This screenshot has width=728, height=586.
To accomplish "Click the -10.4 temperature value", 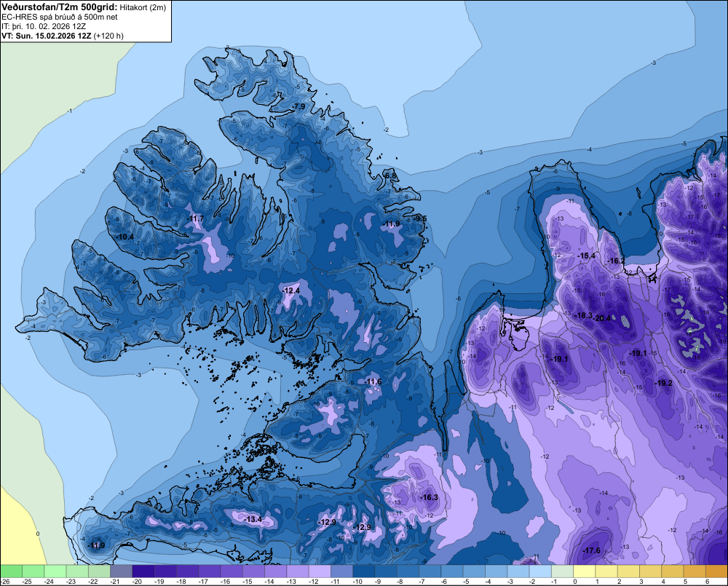I will pyautogui.click(x=125, y=237).
